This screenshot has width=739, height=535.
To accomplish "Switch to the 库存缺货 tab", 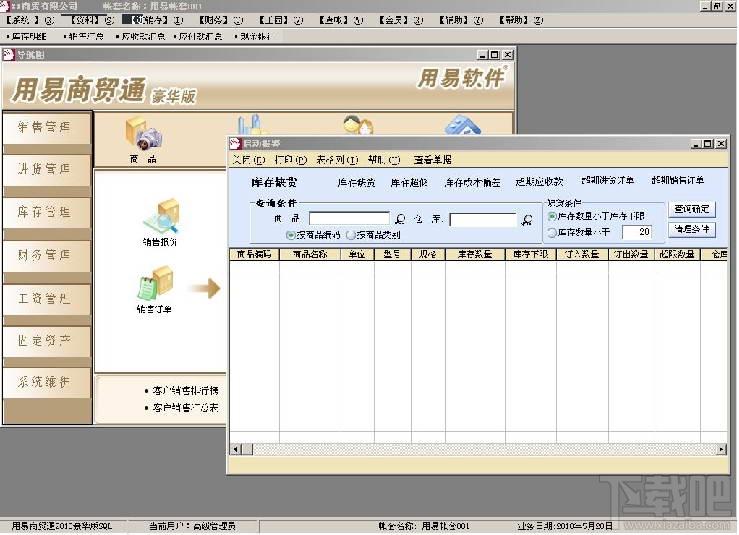I will pyautogui.click(x=356, y=183).
